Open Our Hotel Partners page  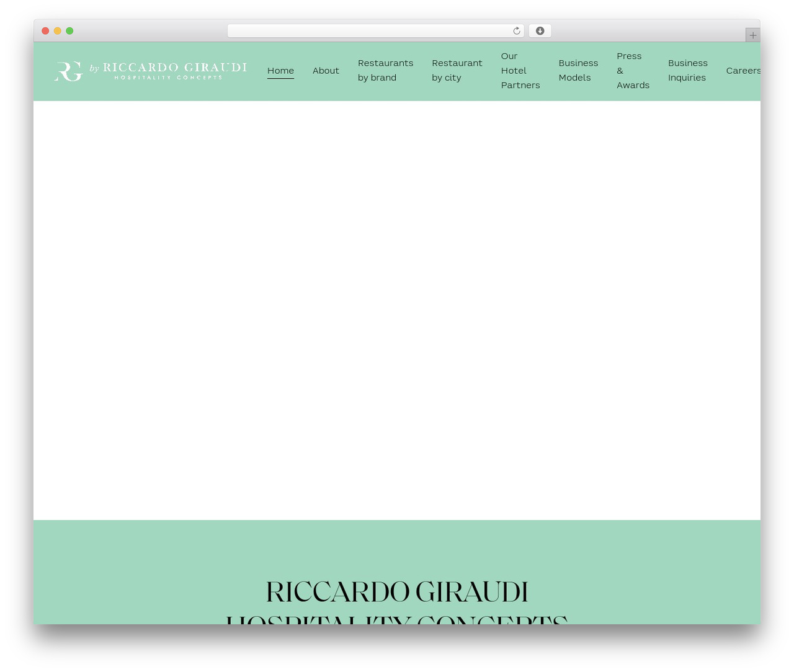pos(520,71)
